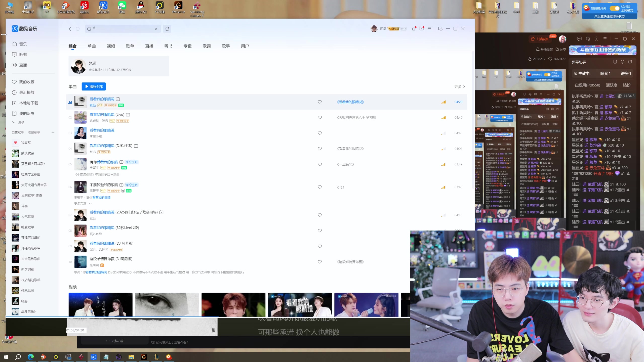Open the KuGou main menu icon
This screenshot has width=644, height=362.
tap(429, 29)
